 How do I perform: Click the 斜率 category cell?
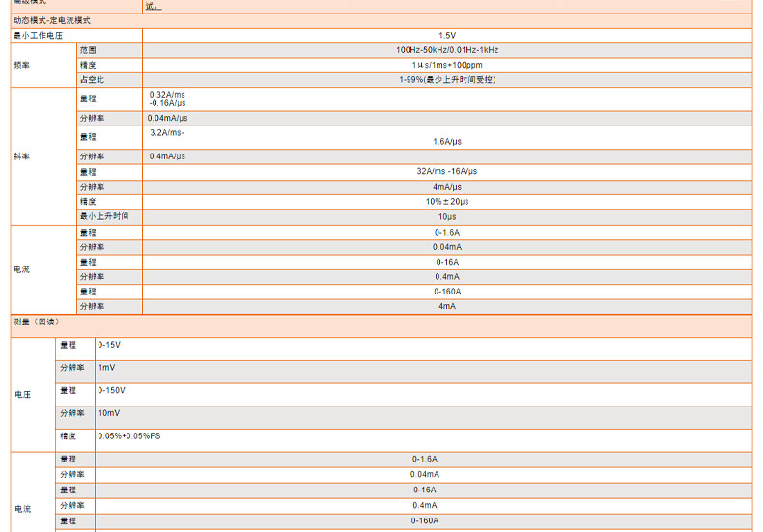21,156
